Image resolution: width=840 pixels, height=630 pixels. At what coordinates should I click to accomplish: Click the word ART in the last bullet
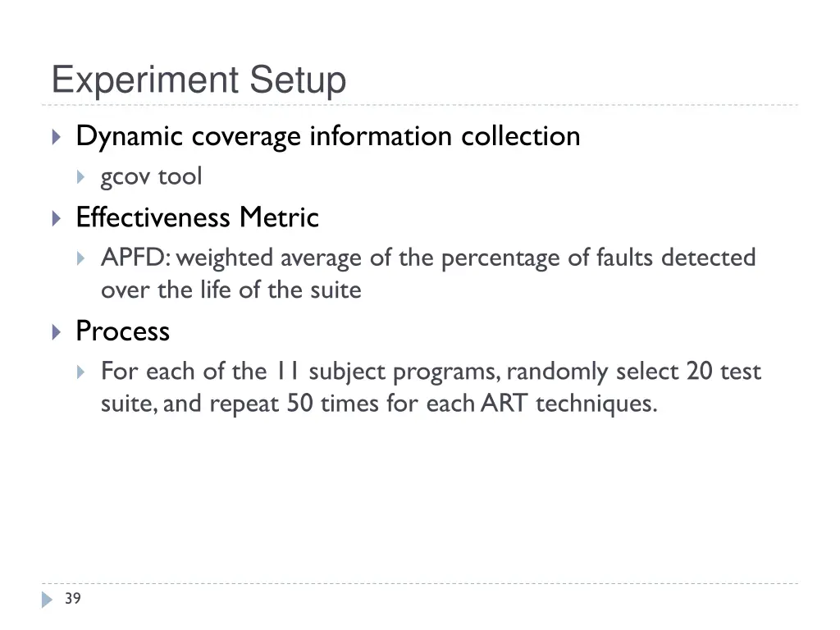pyautogui.click(x=504, y=404)
